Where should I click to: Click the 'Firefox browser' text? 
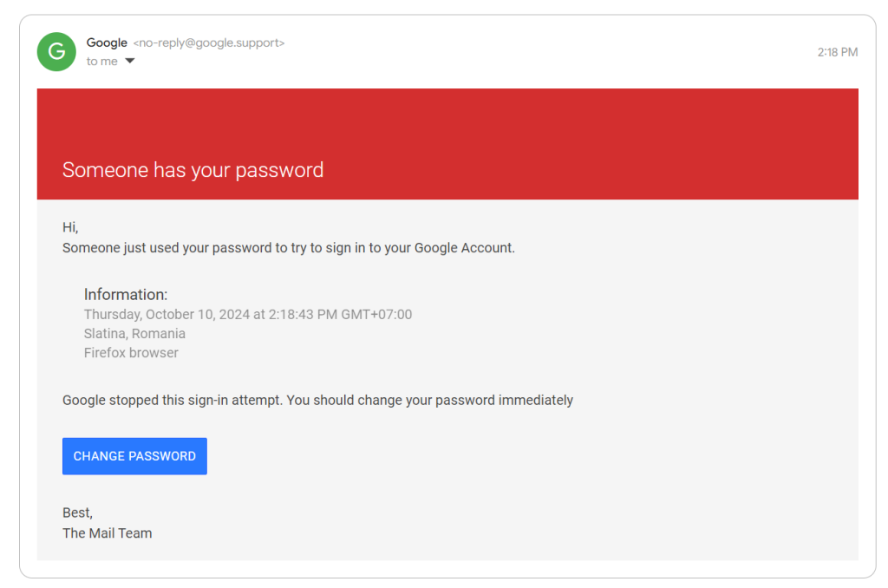point(131,353)
